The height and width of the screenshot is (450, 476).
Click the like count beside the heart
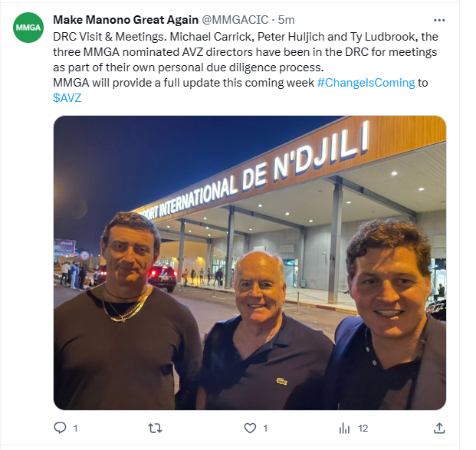(x=265, y=429)
